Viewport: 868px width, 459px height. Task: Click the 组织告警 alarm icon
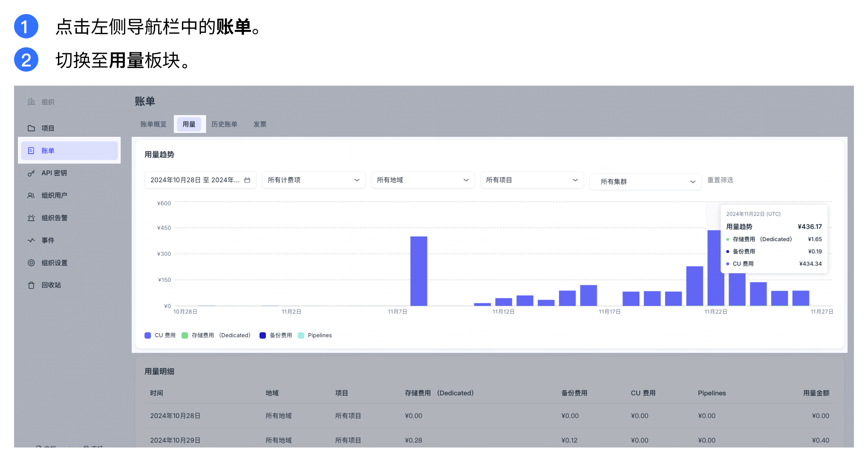[x=31, y=218]
